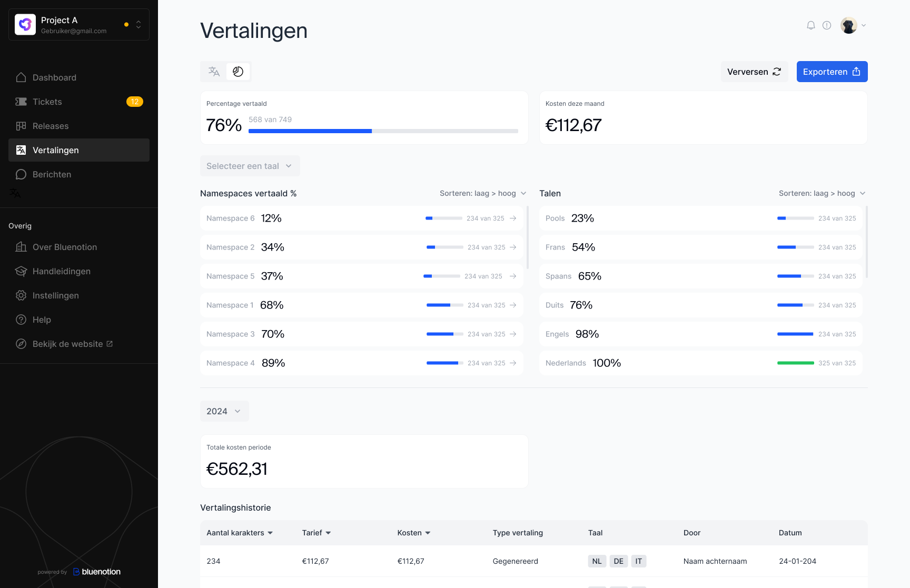Click the Tickets badge showing 12

click(x=135, y=102)
